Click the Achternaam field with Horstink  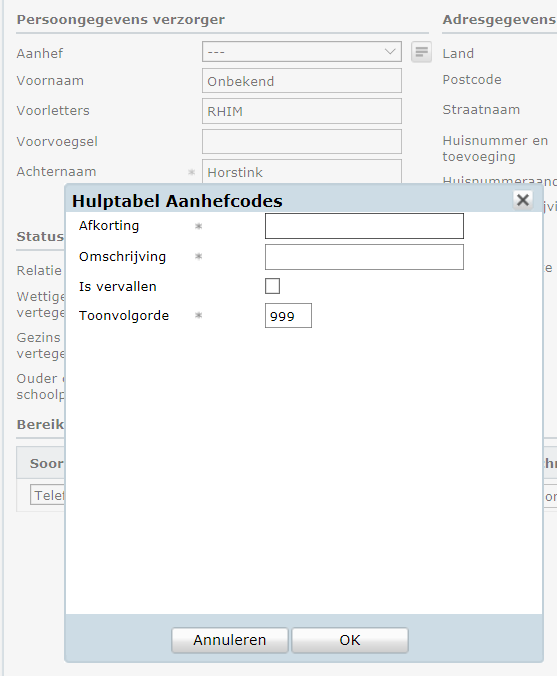pyautogui.click(x=302, y=172)
